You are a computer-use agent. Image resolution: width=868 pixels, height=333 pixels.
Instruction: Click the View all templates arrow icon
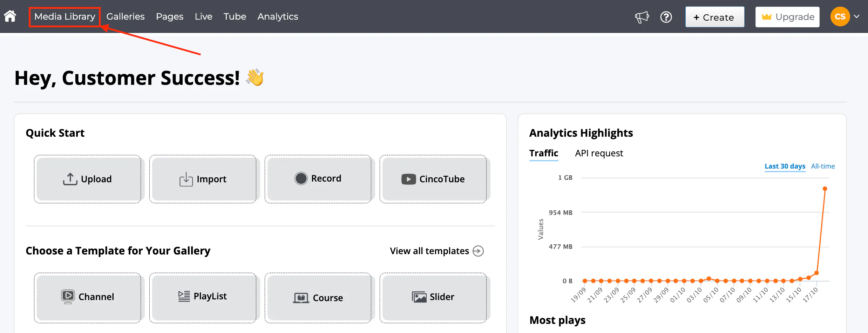pos(478,251)
